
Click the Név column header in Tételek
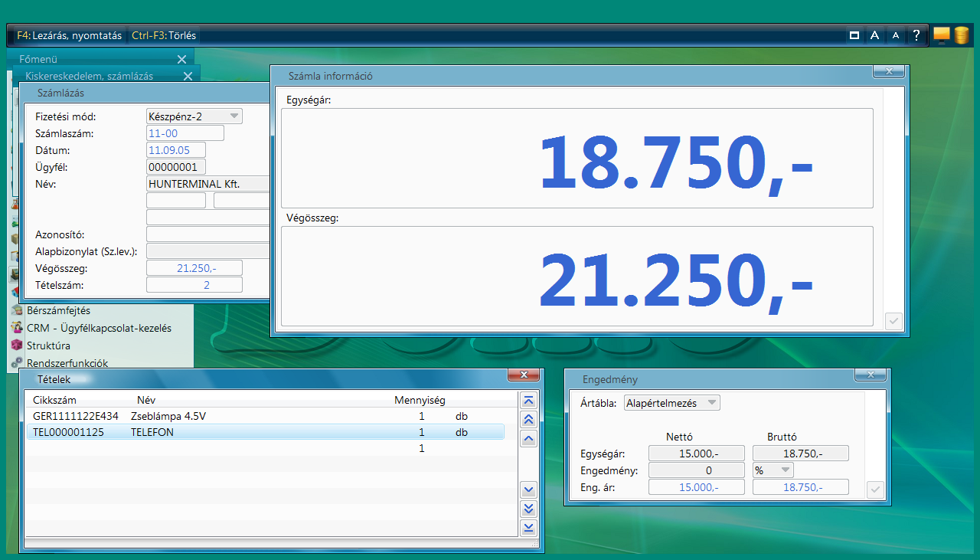click(146, 400)
